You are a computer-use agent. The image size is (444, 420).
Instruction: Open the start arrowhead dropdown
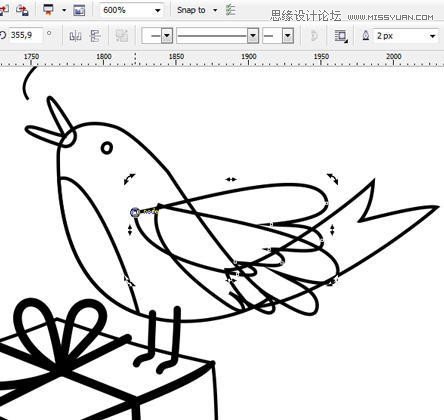click(167, 35)
